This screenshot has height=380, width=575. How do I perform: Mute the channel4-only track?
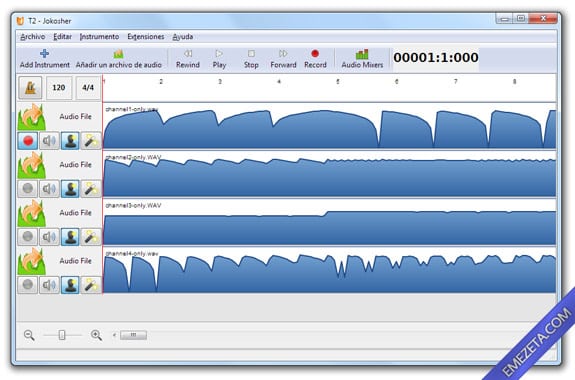[49, 285]
